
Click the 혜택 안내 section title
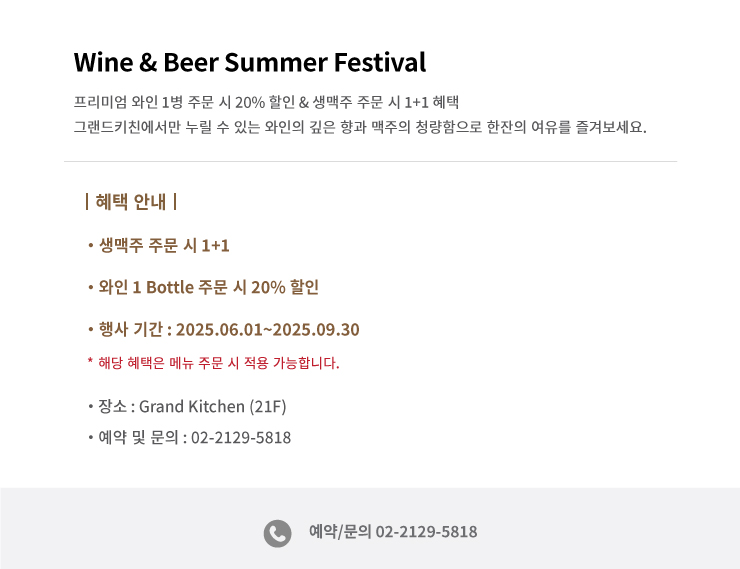pyautogui.click(x=131, y=201)
